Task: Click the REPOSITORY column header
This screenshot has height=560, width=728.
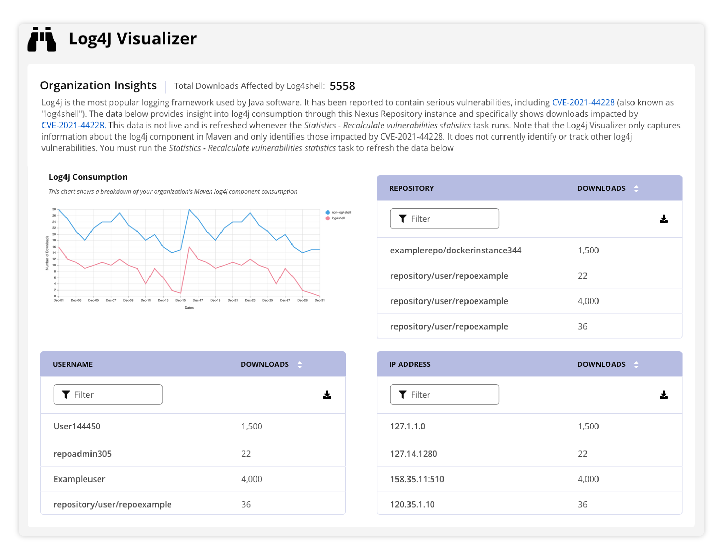Action: pyautogui.click(x=411, y=188)
